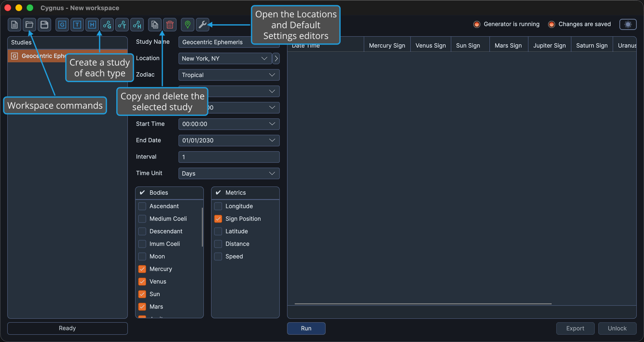Click the Unlock button
Image resolution: width=644 pixels, height=342 pixels.
click(617, 328)
